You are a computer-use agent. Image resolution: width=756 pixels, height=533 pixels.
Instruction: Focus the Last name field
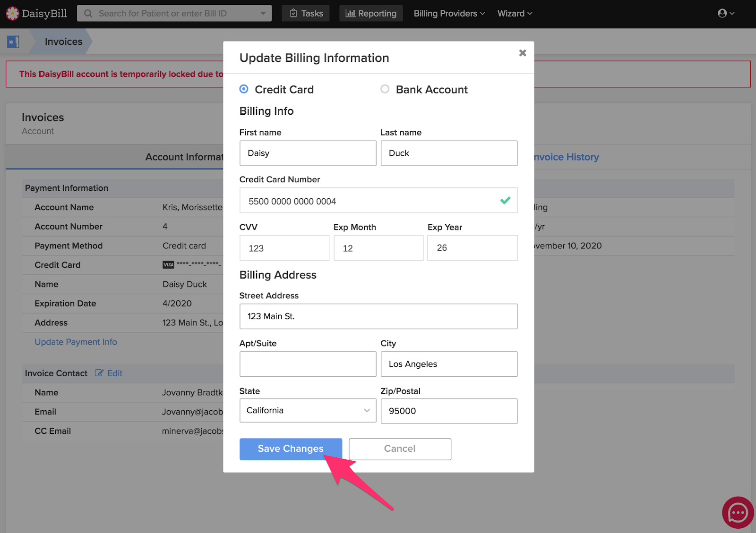tap(449, 153)
